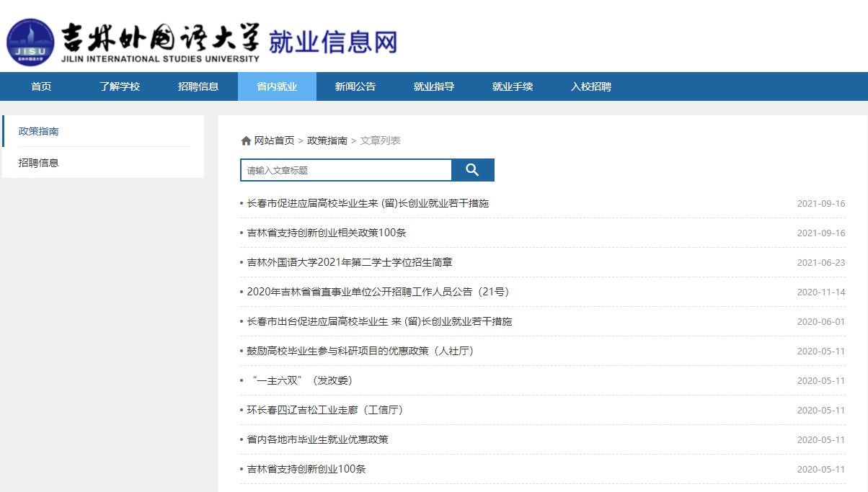Select the 就业手续 menu item
The height and width of the screenshot is (492, 868).
[x=513, y=86]
